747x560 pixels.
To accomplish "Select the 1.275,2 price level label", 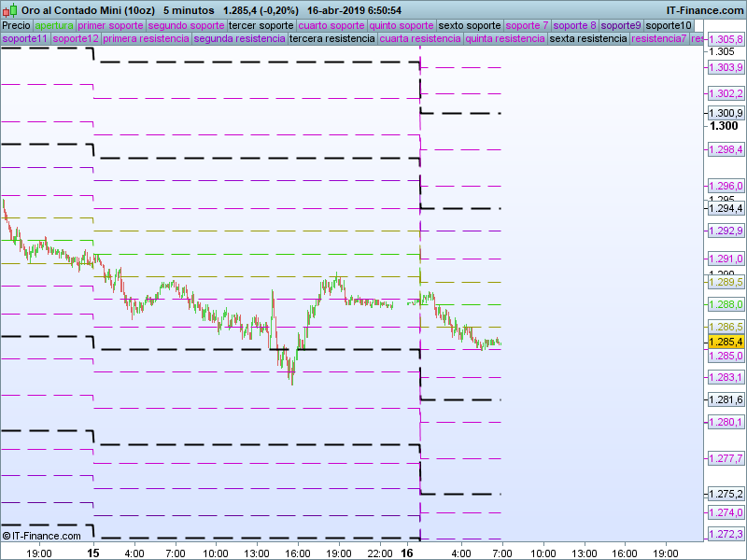I will point(726,494).
